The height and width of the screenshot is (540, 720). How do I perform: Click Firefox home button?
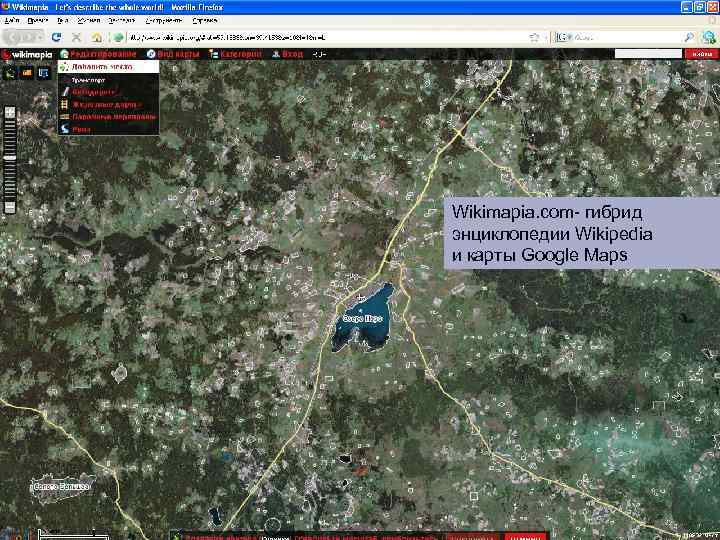[x=96, y=37]
